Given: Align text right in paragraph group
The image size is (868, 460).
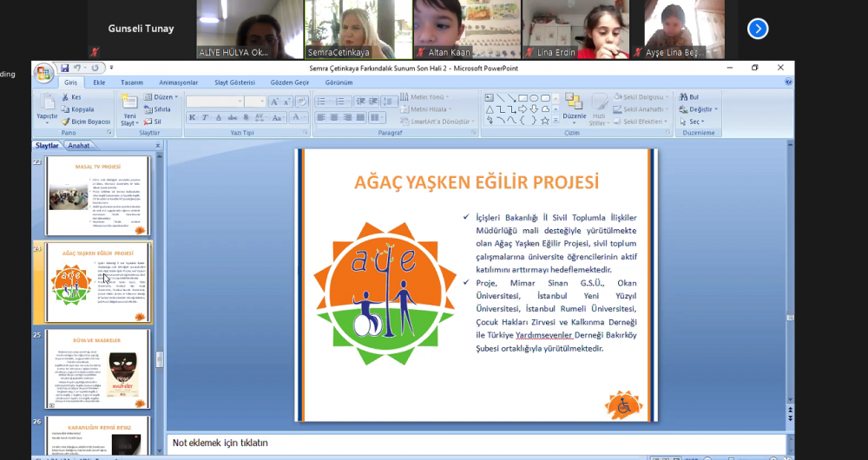Looking at the screenshot, I should [348, 117].
